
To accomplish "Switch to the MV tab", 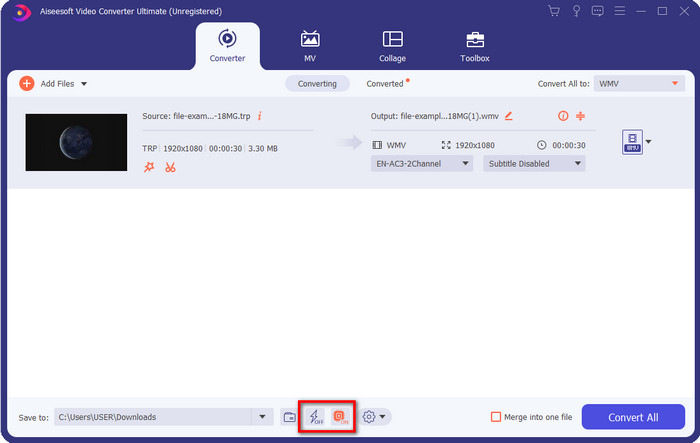I will (310, 46).
